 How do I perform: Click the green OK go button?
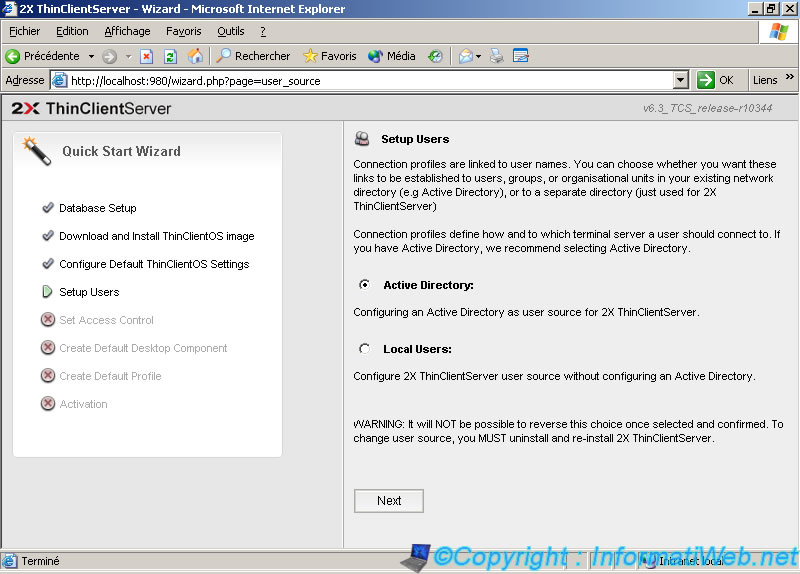tap(715, 81)
